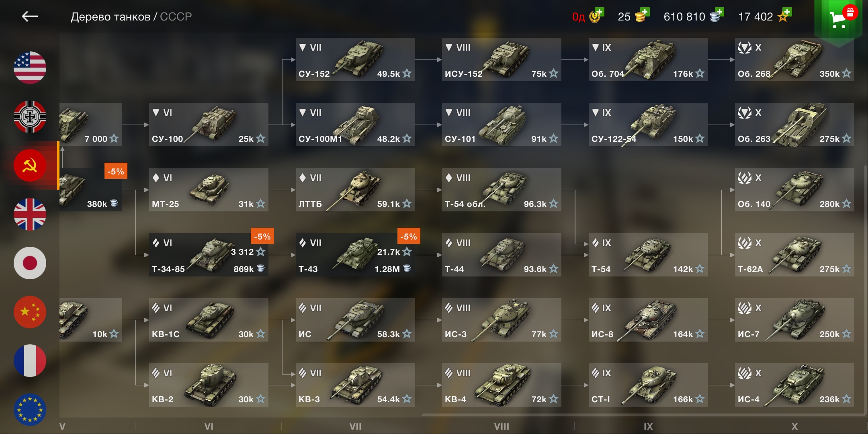Go back with the arrow icon
Viewport: 868px width, 434px height.
pos(30,16)
